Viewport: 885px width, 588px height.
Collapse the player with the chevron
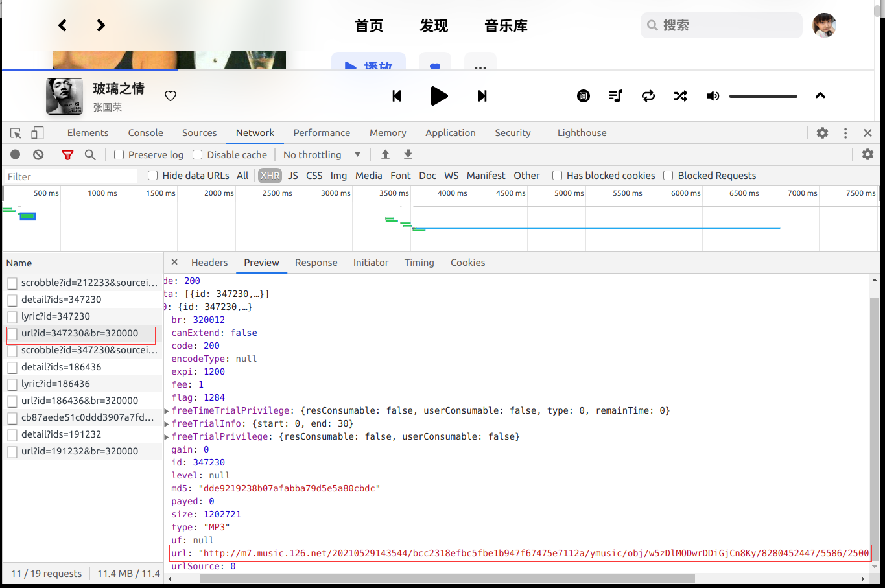coord(820,95)
